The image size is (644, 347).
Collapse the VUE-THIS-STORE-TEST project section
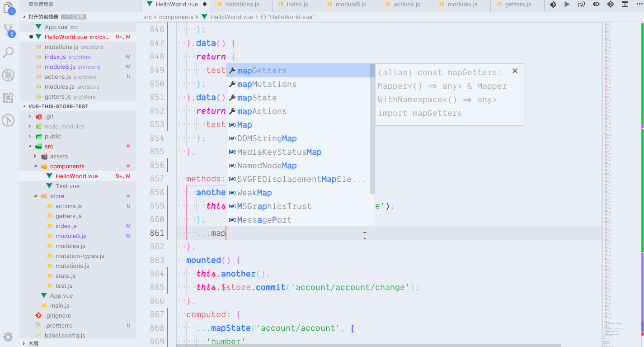[x=78, y=106]
